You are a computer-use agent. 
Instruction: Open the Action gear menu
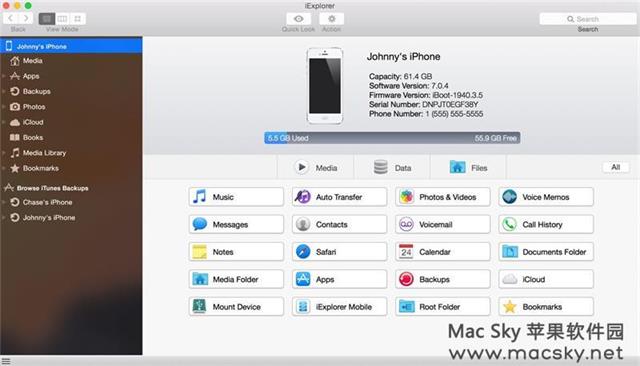[331, 19]
